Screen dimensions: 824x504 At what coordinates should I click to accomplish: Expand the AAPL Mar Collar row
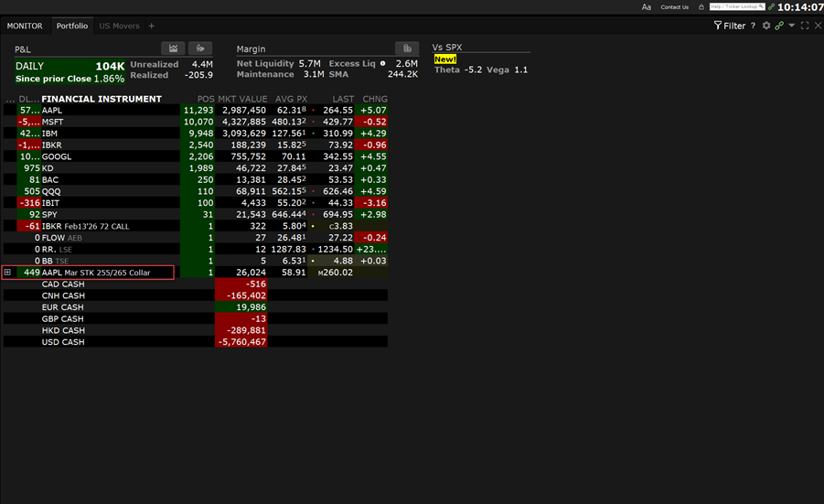[x=8, y=273]
